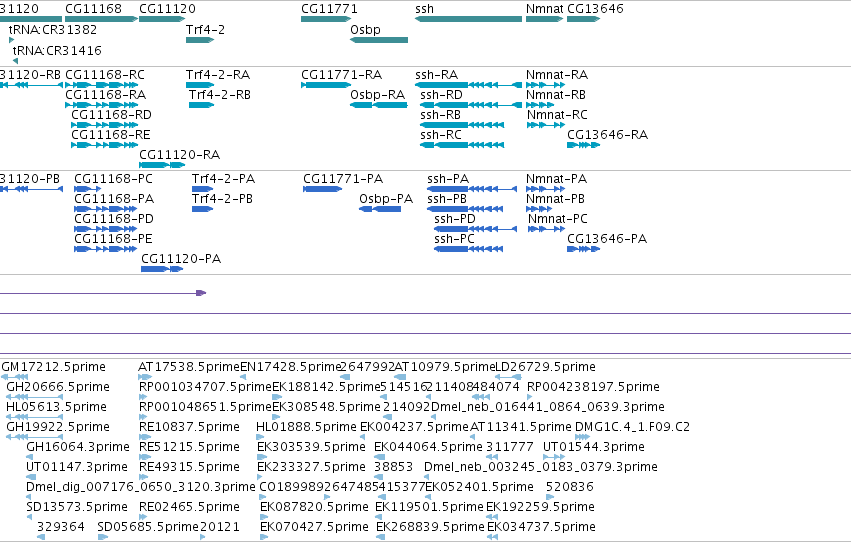Select the Trf4-2 gene label

tap(205, 30)
